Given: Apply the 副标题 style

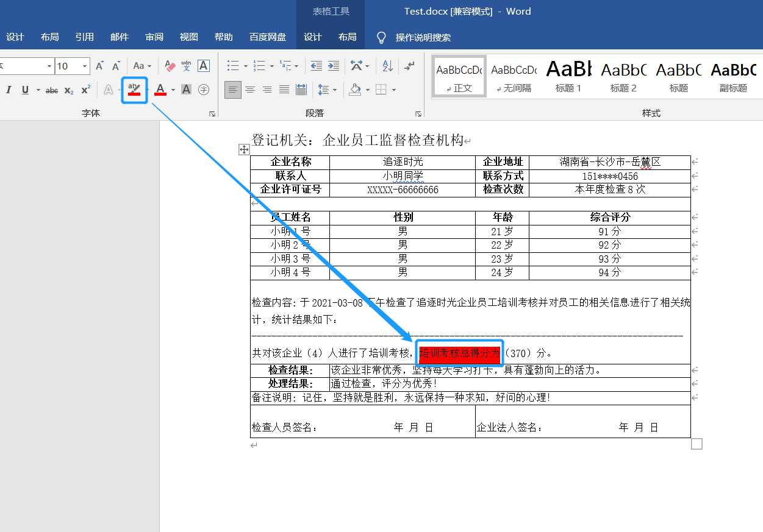Looking at the screenshot, I should click(x=733, y=76).
